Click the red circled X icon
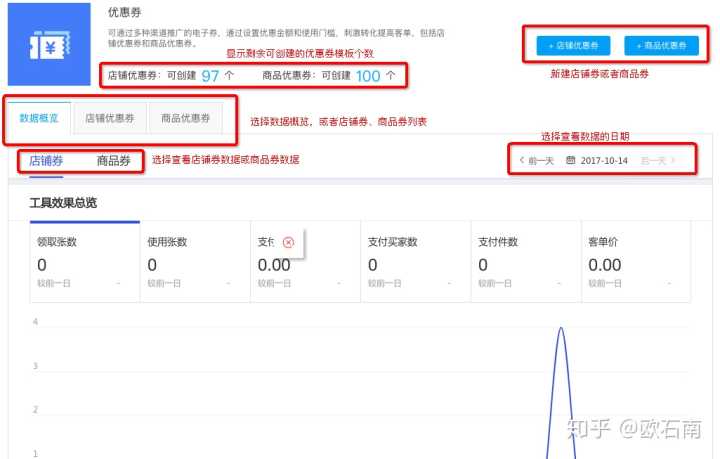 (288, 242)
